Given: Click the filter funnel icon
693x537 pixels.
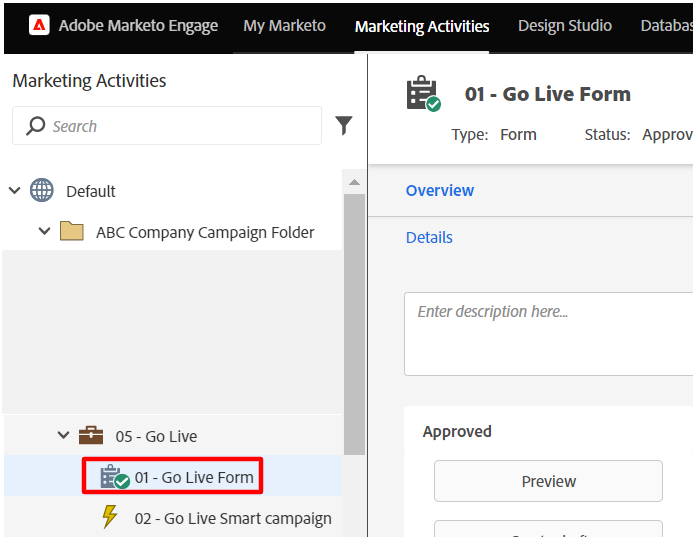Looking at the screenshot, I should coord(343,125).
